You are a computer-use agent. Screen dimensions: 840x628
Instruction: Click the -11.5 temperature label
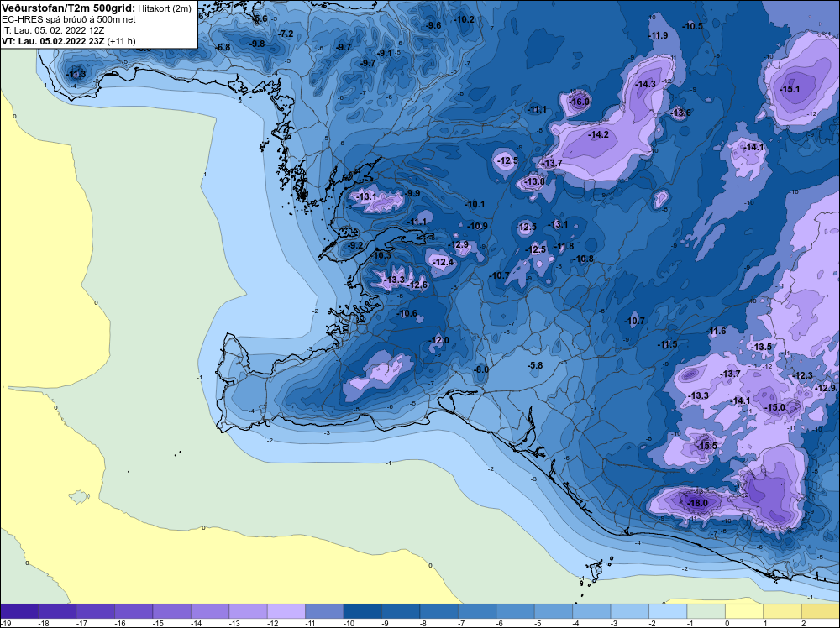667,344
